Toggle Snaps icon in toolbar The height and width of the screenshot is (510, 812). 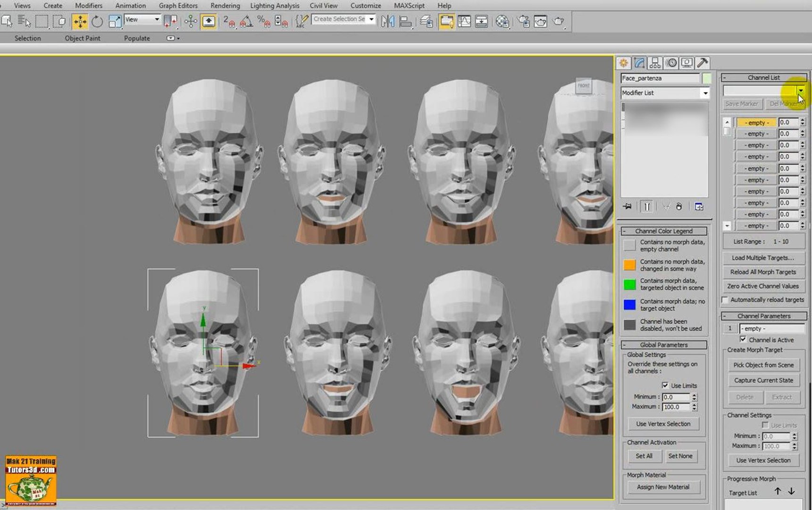click(229, 21)
